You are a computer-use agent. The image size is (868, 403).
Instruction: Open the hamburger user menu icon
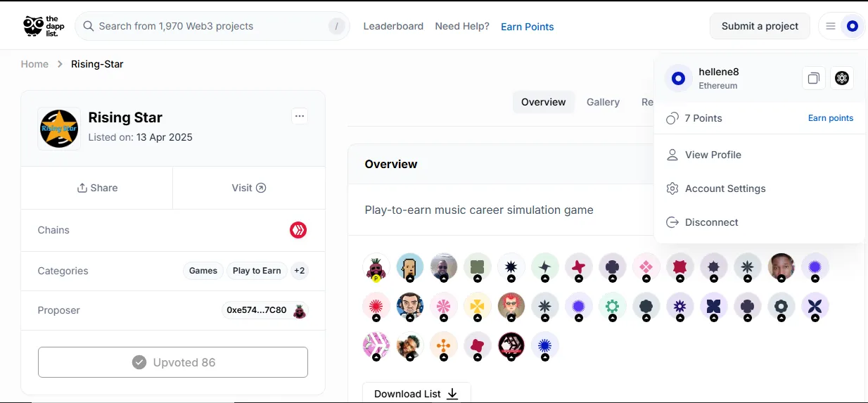(831, 26)
